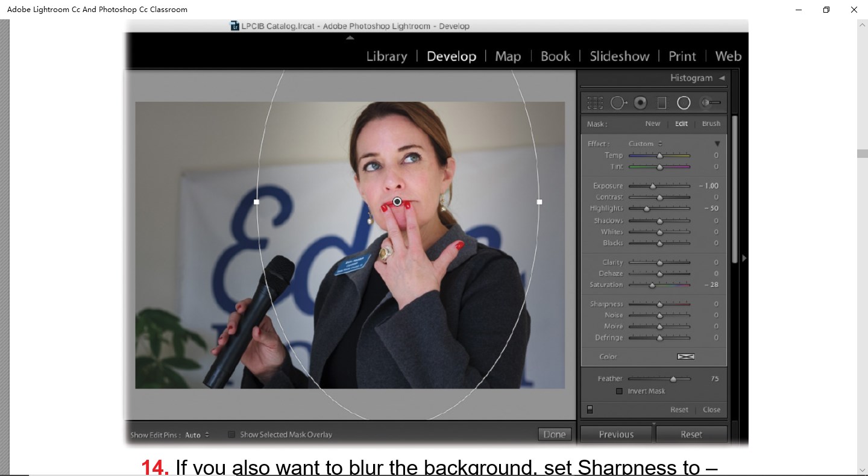Click the Dehaze slider handle
This screenshot has width=868, height=476.
(659, 274)
